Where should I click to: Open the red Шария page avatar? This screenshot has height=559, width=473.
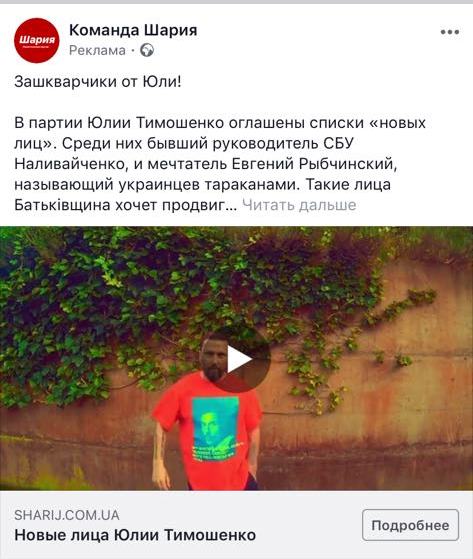pos(37,40)
